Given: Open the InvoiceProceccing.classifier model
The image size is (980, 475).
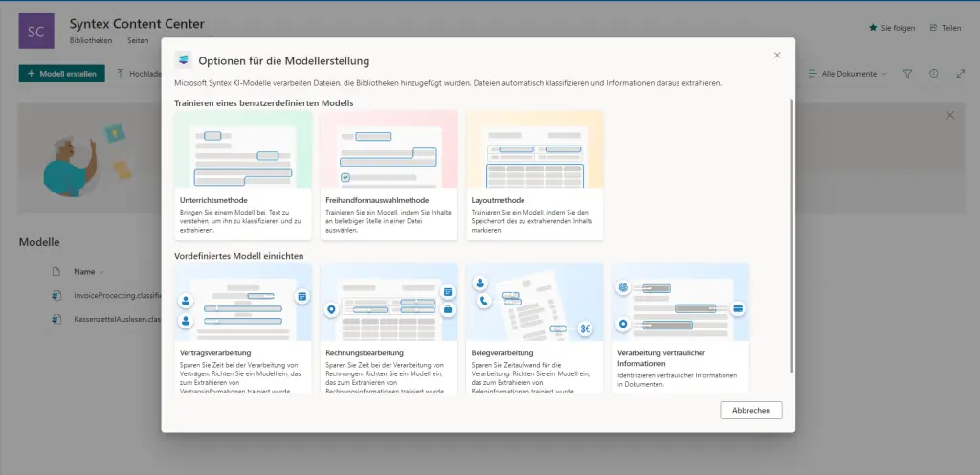Looking at the screenshot, I should 118,295.
